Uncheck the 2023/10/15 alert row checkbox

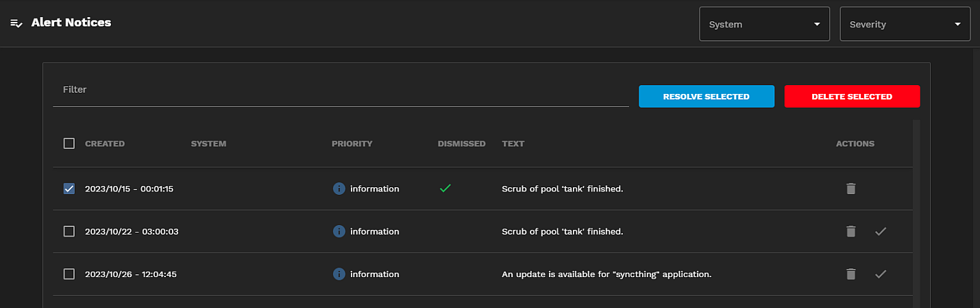(x=69, y=189)
